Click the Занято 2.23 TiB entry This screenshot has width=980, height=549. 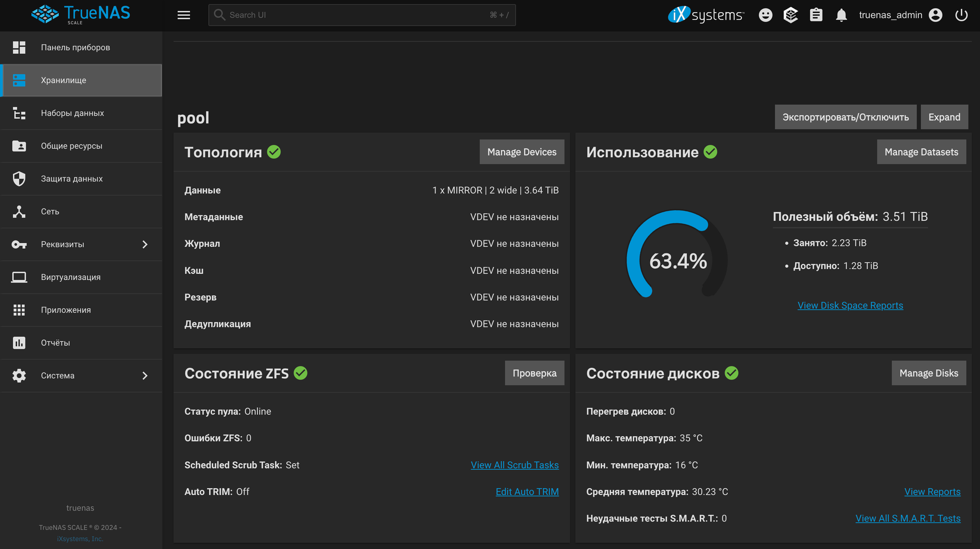830,243
